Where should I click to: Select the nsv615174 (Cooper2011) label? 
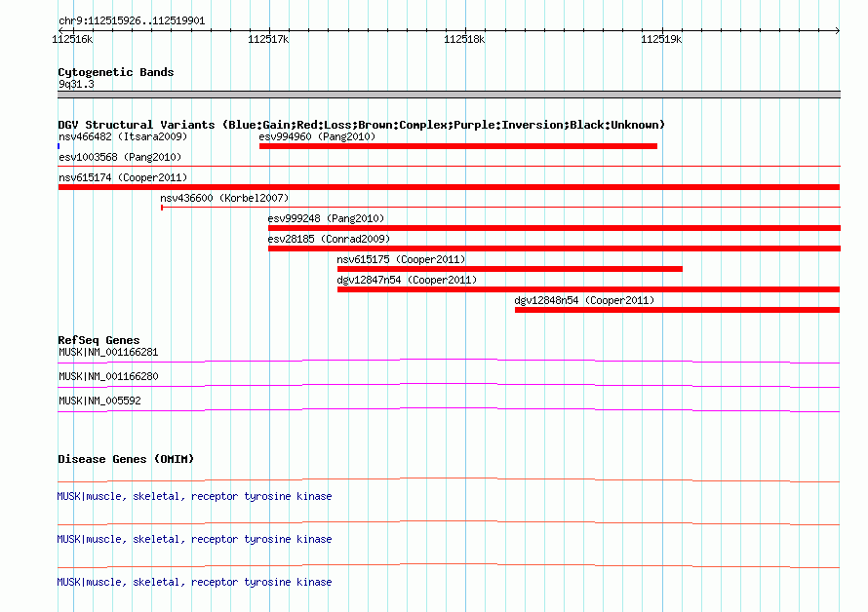(123, 177)
